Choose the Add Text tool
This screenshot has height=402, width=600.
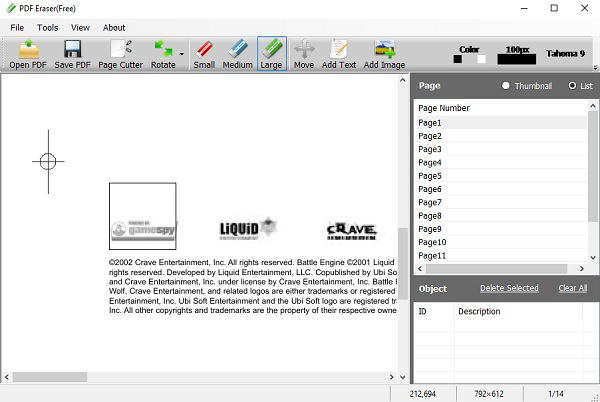[x=339, y=54]
